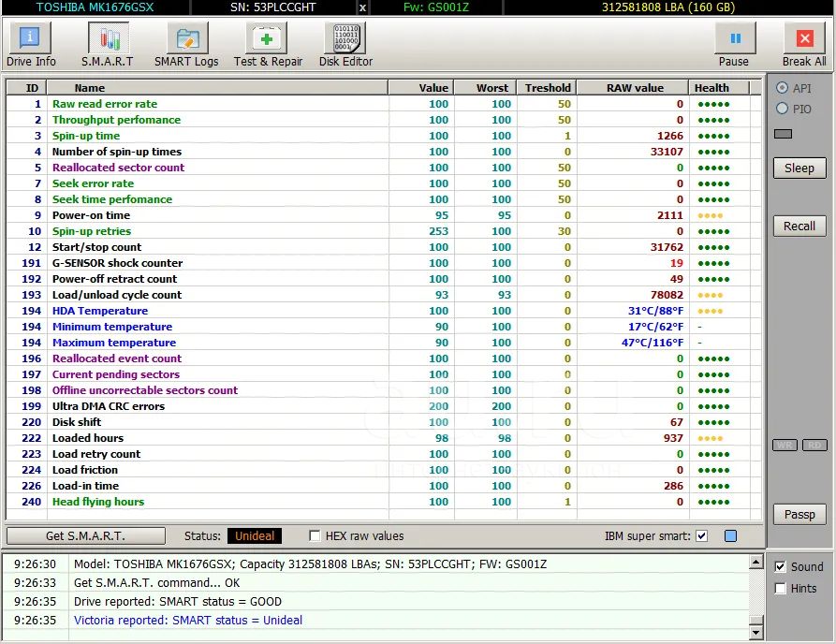Select the Spin-up time attribute
Viewport: 836px width, 644px height.
point(383,136)
